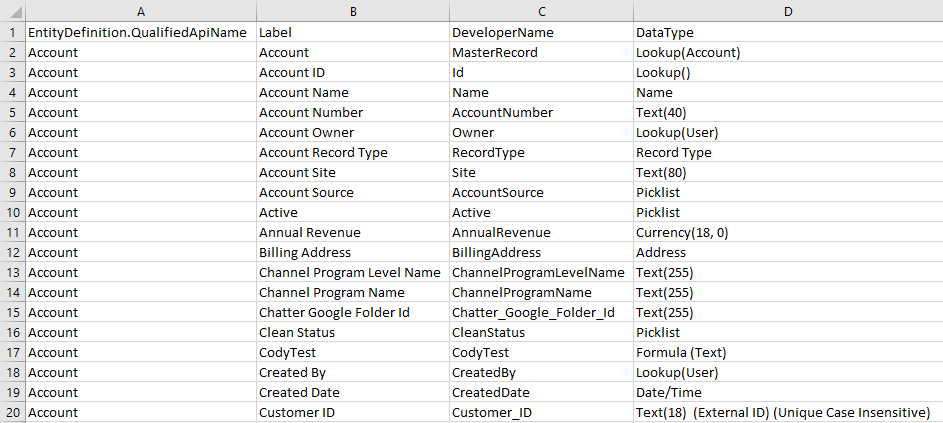This screenshot has width=943, height=423.
Task: Click the 'DeveloperName' header cell
Action: point(541,32)
